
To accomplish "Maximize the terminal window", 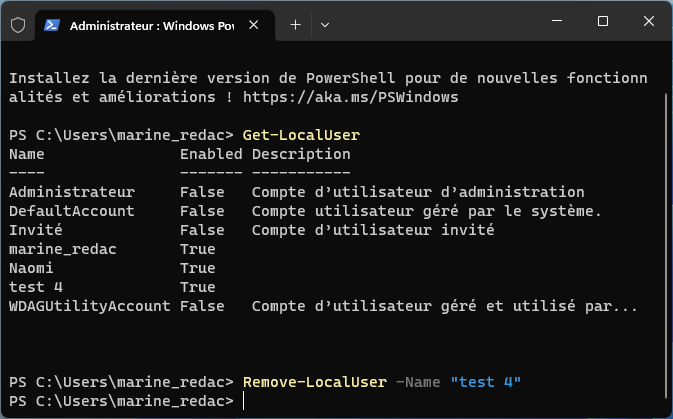I will pyautogui.click(x=603, y=21).
